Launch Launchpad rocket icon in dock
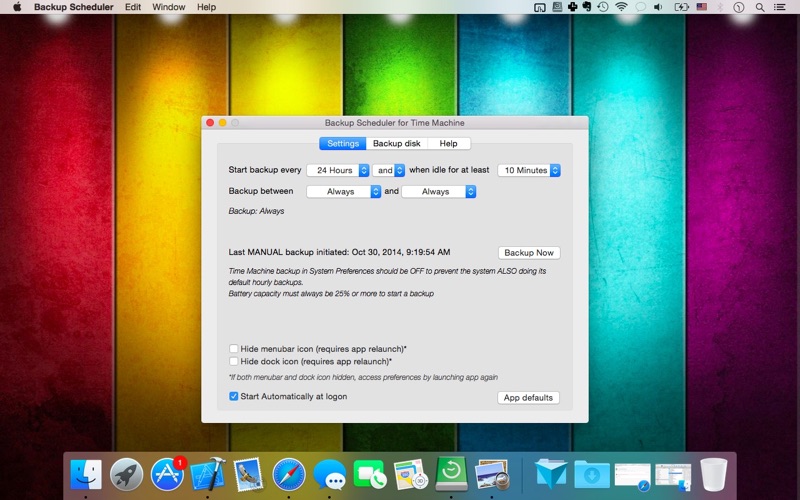 tap(127, 474)
